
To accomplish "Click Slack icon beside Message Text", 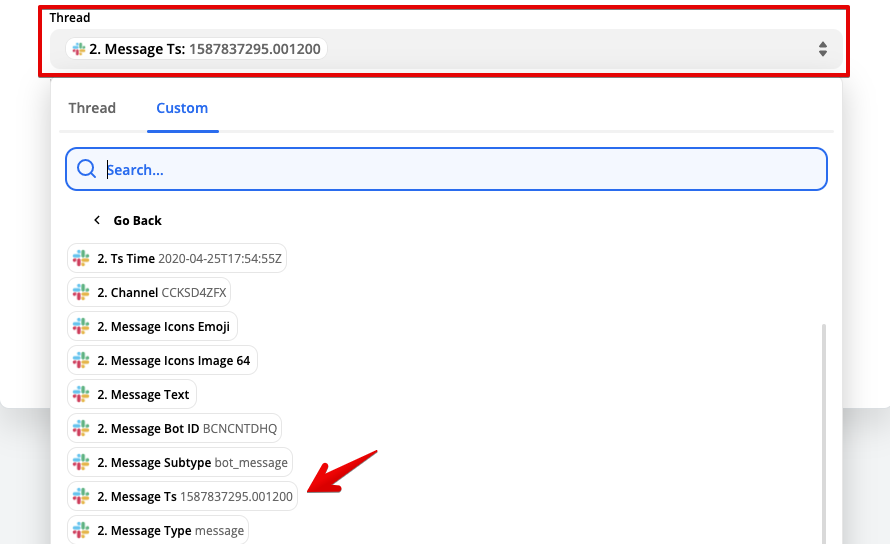I will [x=81, y=395].
